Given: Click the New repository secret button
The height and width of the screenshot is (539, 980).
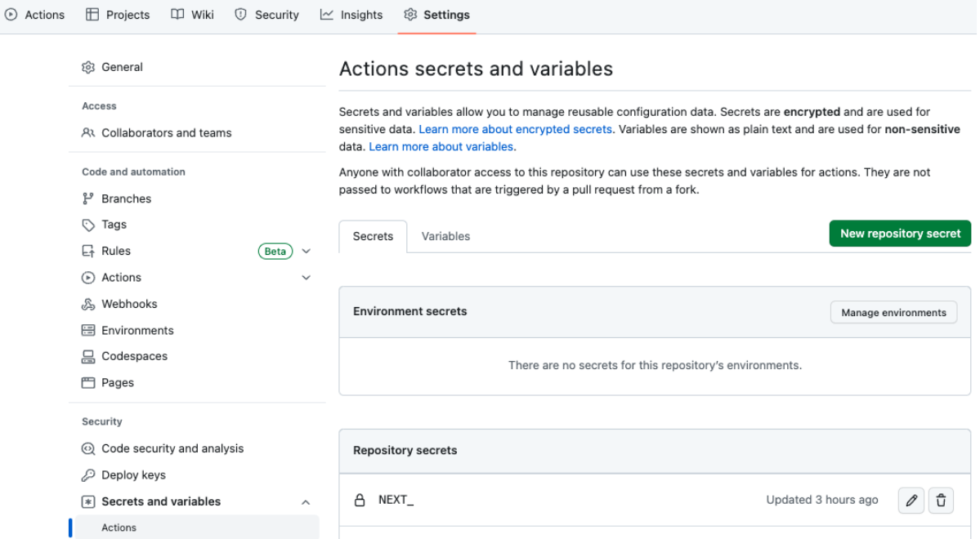Looking at the screenshot, I should [x=900, y=234].
